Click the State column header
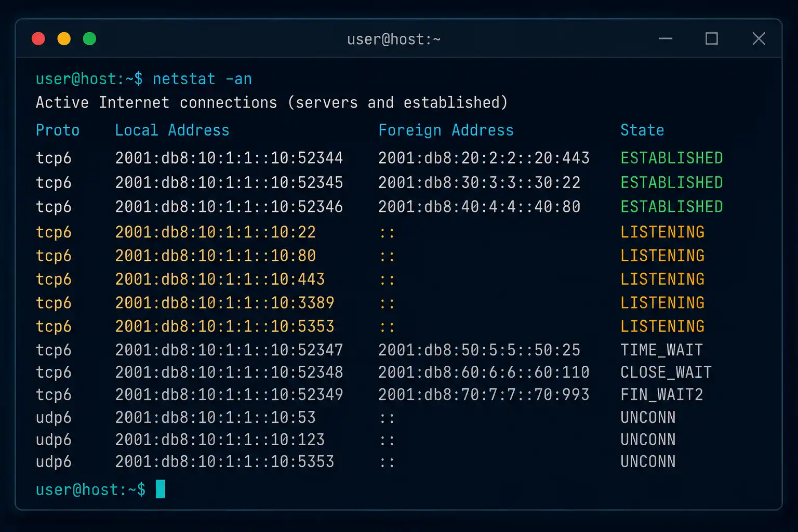This screenshot has height=532, width=798. point(642,130)
